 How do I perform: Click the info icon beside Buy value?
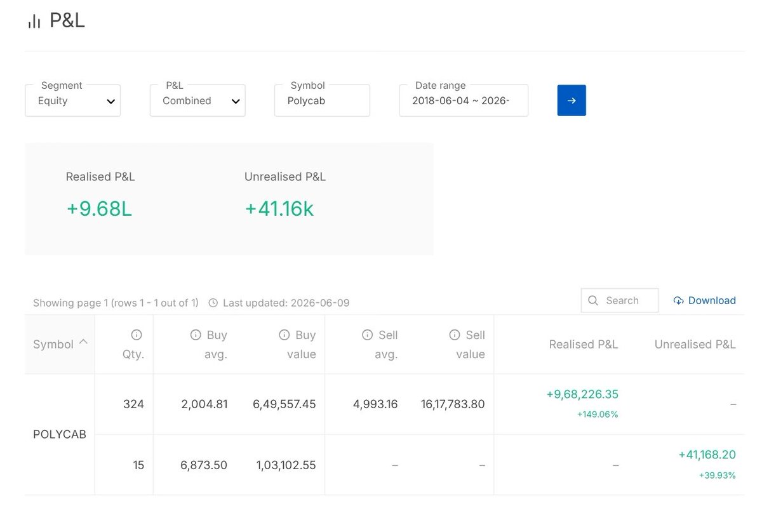coord(284,335)
